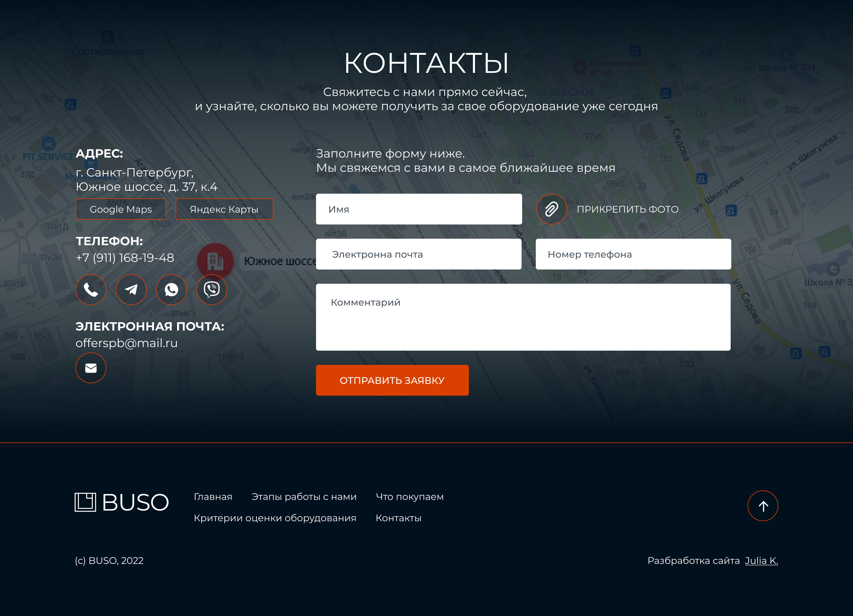Viewport: 853px width, 616px height.
Task: Click the КОНТАКТЫ heading
Action: click(426, 63)
